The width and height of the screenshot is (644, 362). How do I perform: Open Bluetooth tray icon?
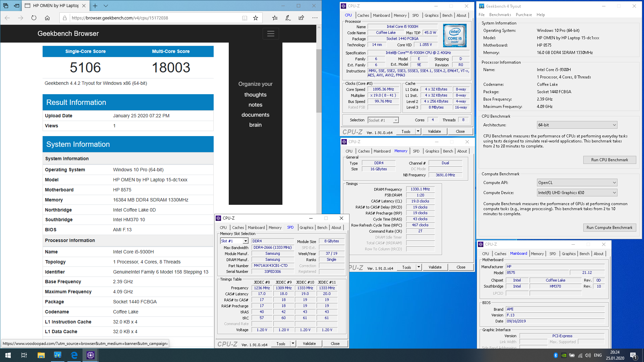[x=556, y=355]
